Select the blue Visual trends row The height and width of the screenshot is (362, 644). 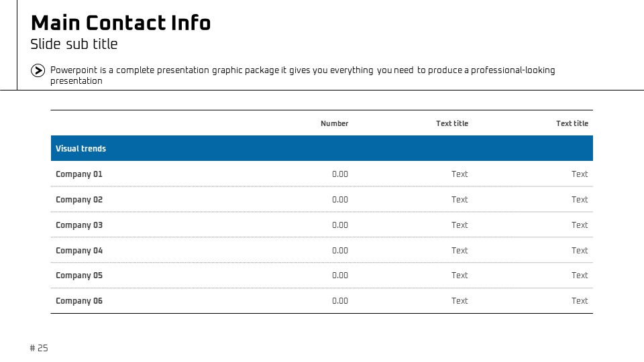tap(321, 148)
